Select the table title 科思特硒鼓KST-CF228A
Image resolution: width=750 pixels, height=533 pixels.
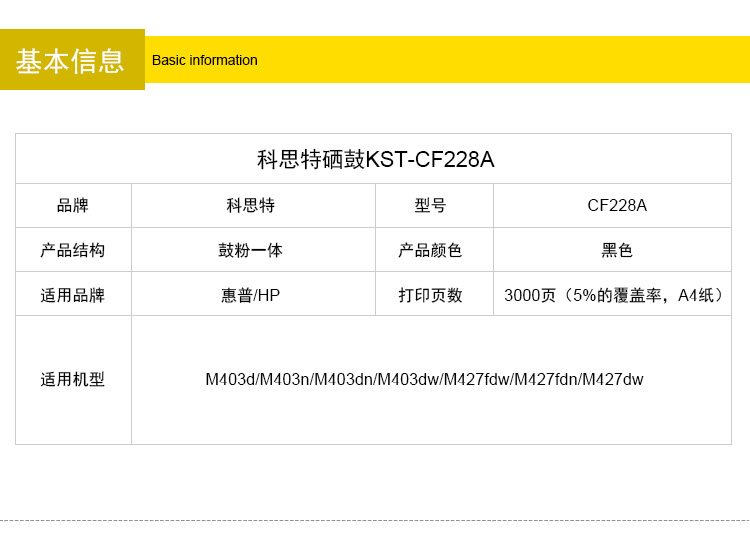375,159
